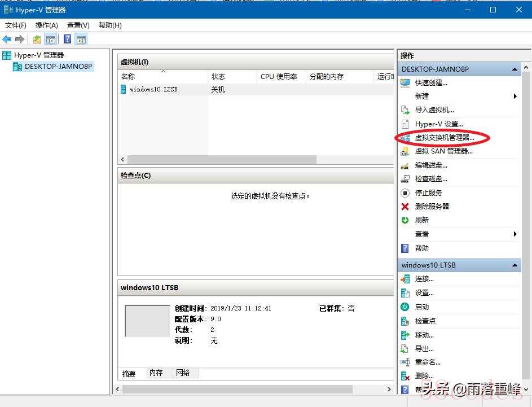Click 快速创建... action link

(431, 83)
